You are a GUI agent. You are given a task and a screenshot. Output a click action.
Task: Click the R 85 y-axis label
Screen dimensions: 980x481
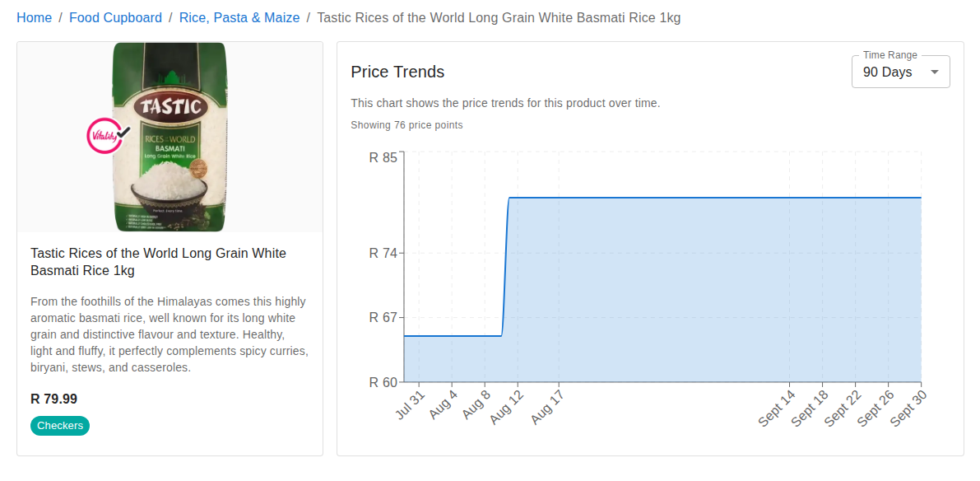click(x=383, y=156)
